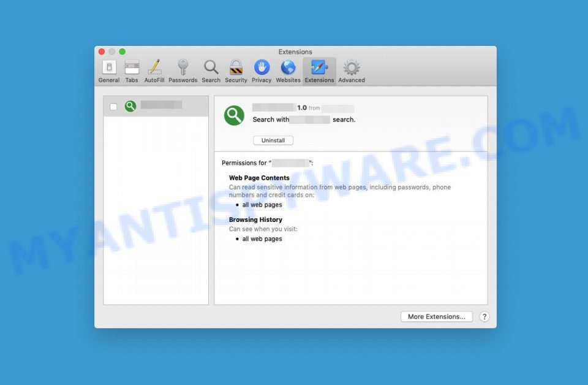
Task: Open More Extensions...
Action: (437, 317)
